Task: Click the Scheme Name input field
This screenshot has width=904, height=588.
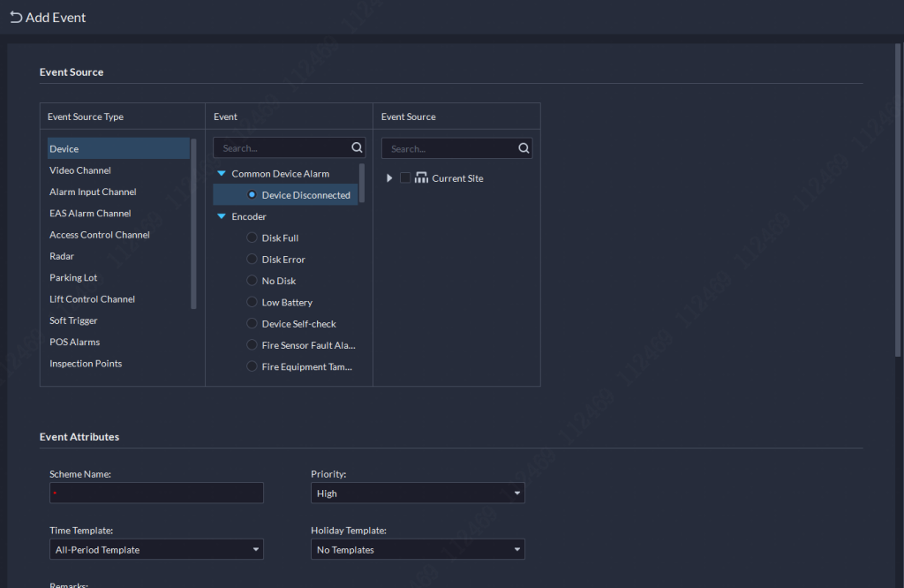Action: (x=156, y=494)
